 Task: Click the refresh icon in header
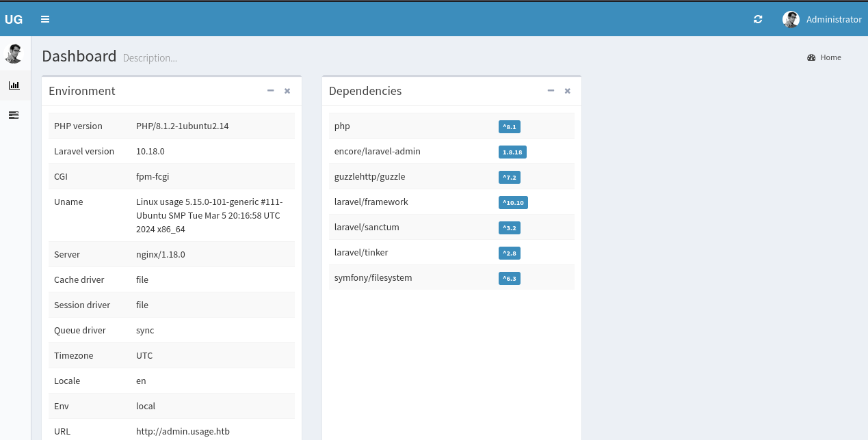pos(758,19)
